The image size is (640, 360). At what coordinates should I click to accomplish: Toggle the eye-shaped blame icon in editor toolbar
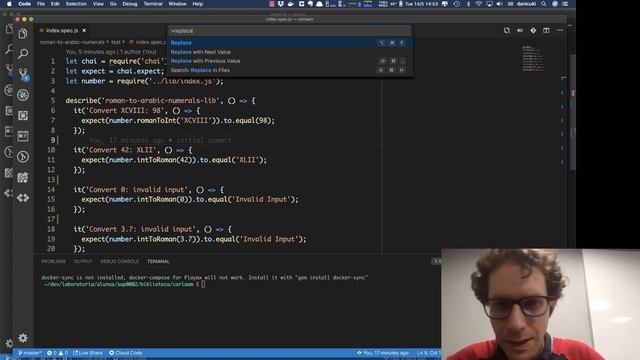coord(520,31)
